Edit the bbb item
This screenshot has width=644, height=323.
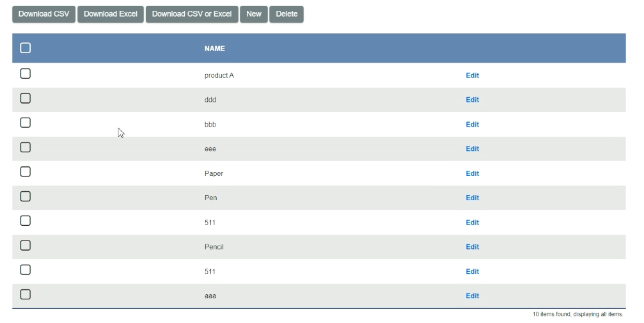[473, 124]
